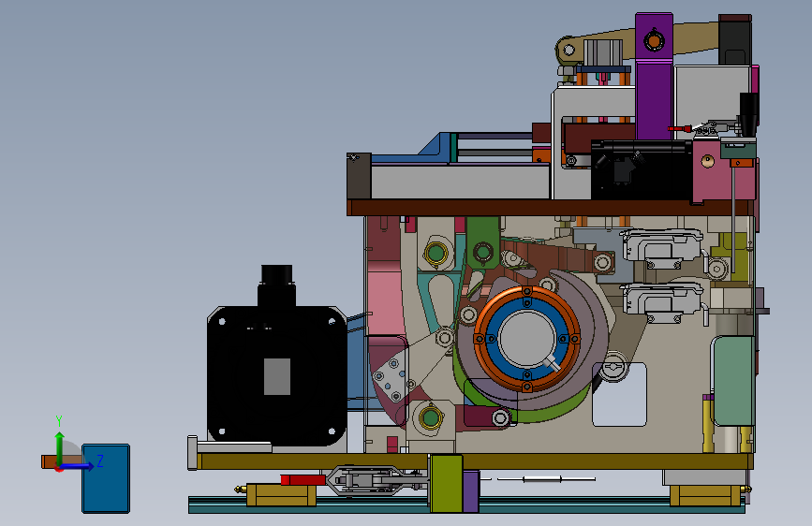Select the upper gray sensor amplifier unit
812x526 pixels.
(663, 247)
